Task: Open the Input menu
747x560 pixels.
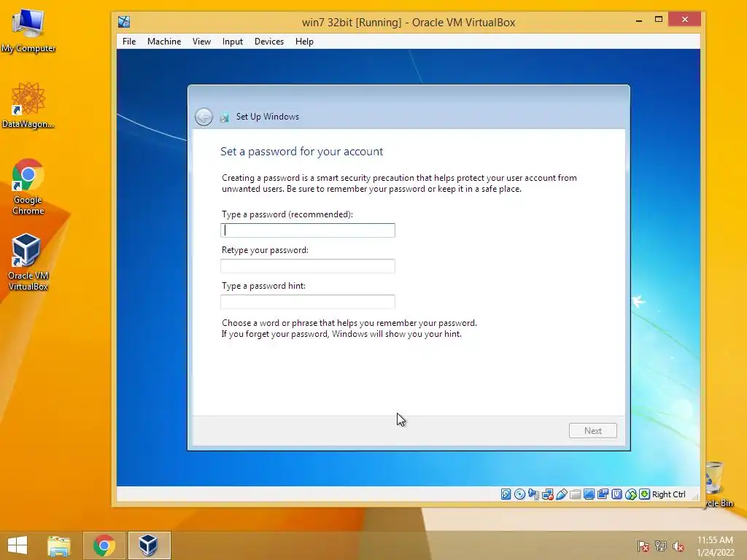Action: point(233,42)
